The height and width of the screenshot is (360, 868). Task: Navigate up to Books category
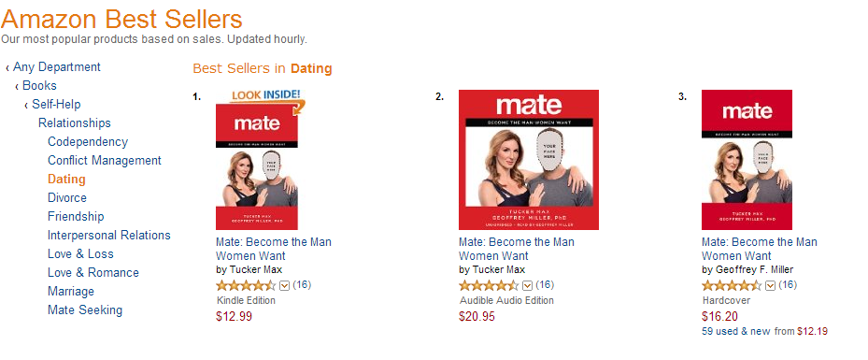pyautogui.click(x=39, y=86)
